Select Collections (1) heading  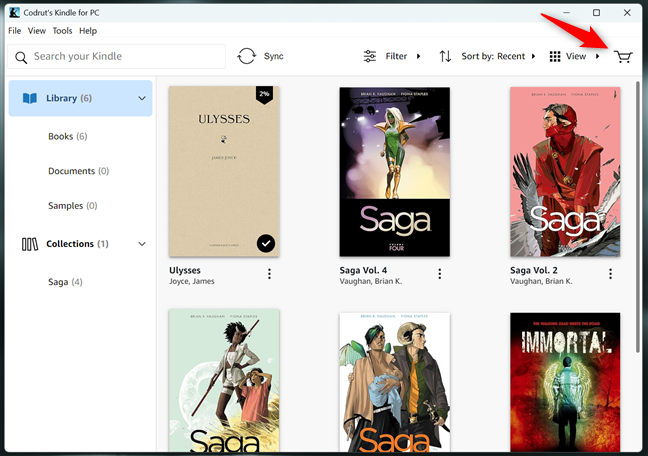pyautogui.click(x=77, y=244)
